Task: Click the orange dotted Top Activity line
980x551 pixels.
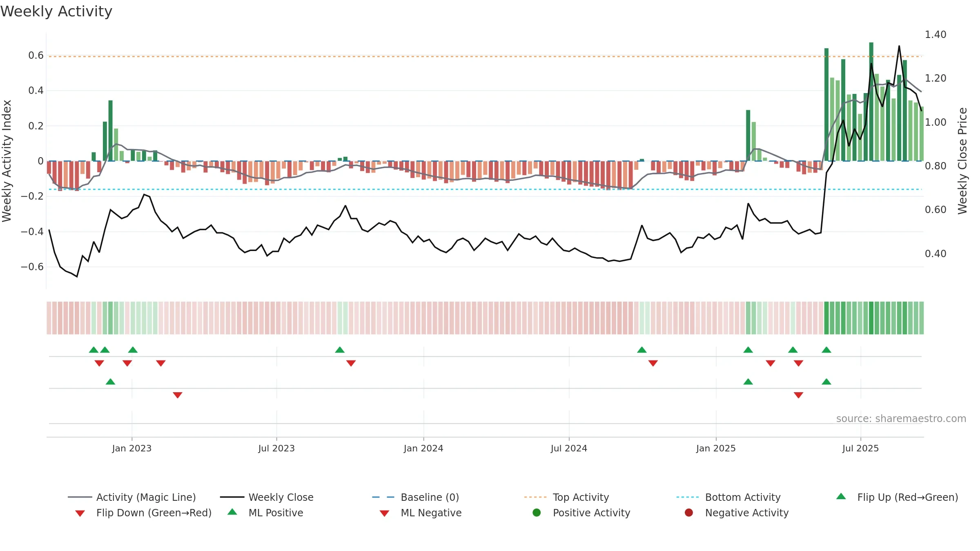Action: [x=485, y=56]
